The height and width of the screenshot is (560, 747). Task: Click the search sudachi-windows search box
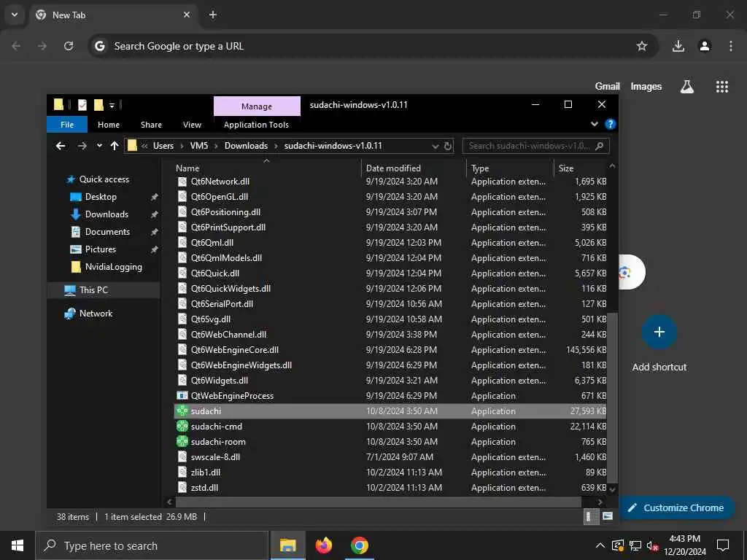click(x=535, y=146)
